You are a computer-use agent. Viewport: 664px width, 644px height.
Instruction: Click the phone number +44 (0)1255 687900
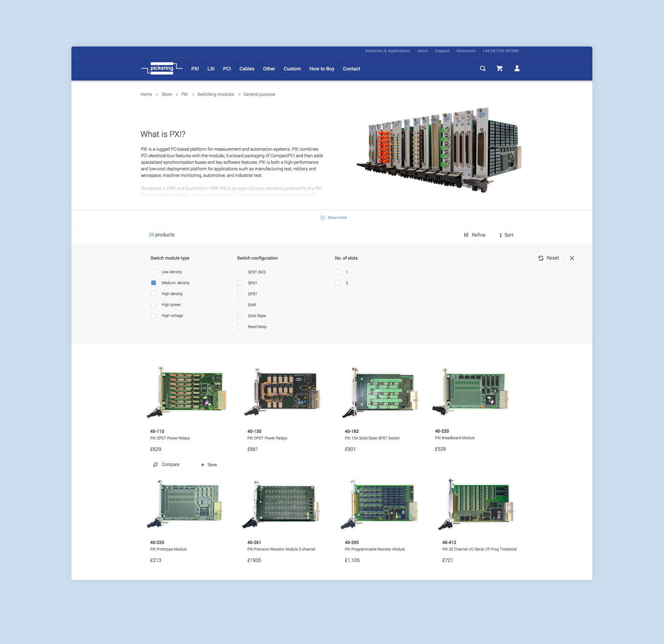500,51
